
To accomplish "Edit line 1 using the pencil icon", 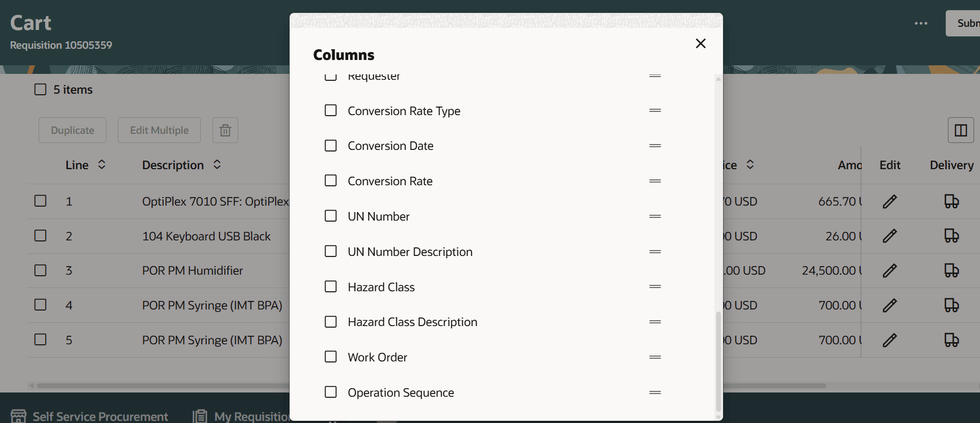I will click(x=889, y=201).
